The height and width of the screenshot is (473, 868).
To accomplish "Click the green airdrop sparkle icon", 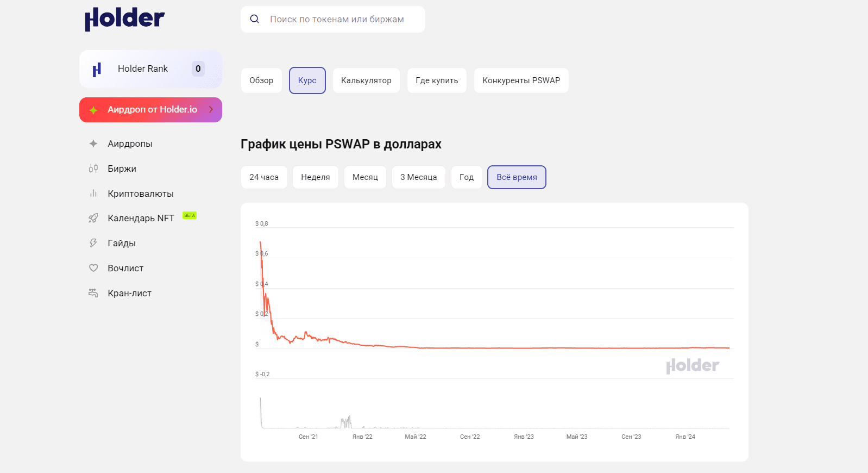I will tap(93, 110).
